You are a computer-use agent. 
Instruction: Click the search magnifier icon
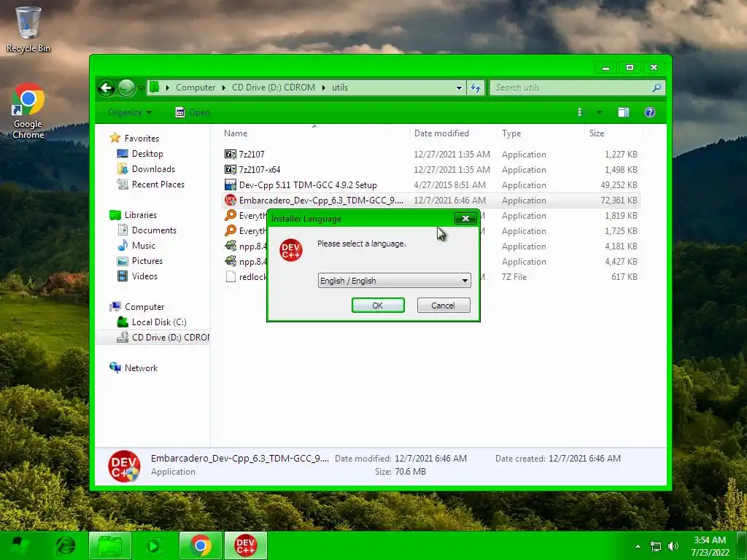[x=657, y=87]
